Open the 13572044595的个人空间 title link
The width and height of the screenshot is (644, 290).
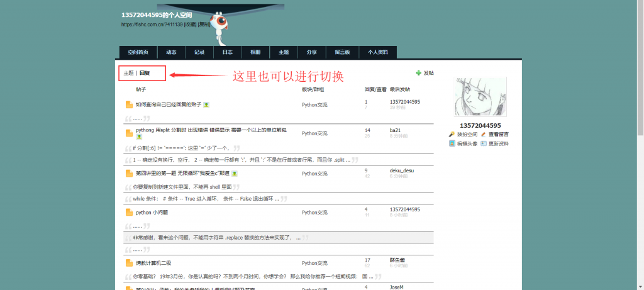coord(157,15)
